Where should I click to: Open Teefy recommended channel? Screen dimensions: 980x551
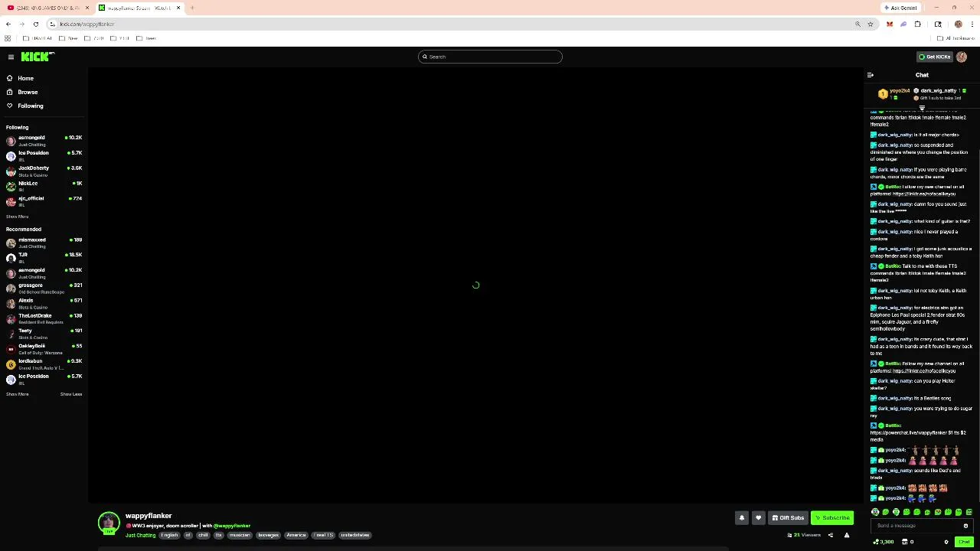tap(44, 334)
